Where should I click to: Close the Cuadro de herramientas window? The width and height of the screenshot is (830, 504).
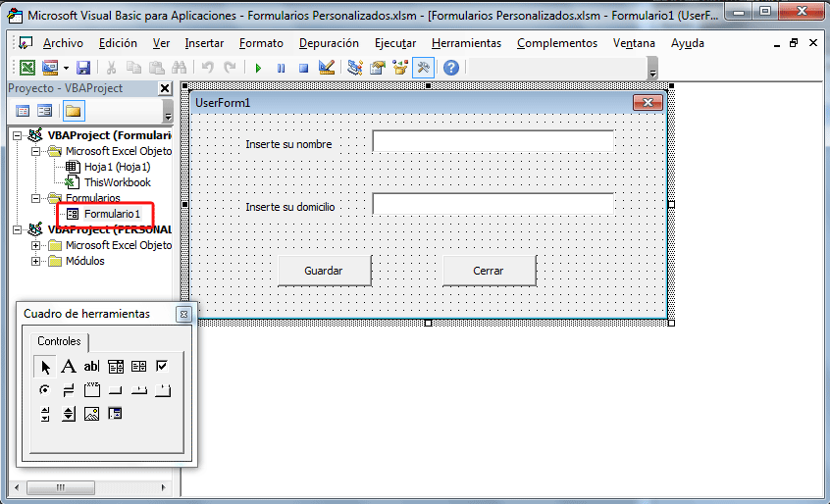[x=183, y=315]
